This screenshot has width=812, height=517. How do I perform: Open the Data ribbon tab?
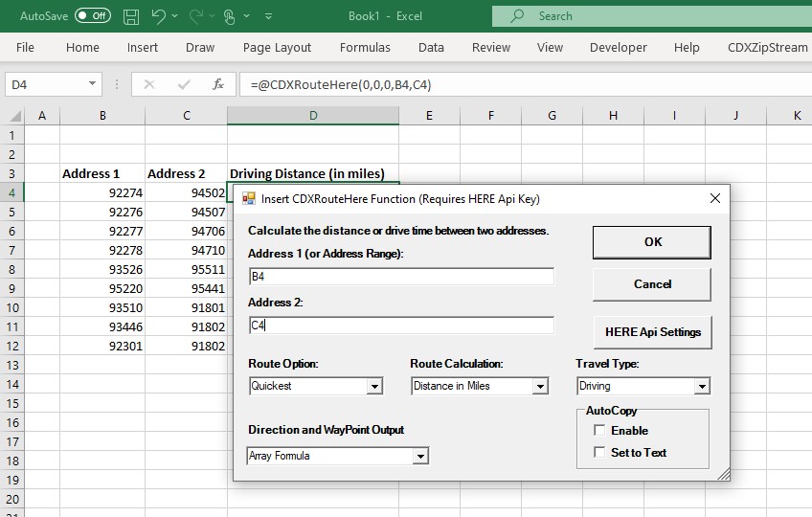tap(431, 48)
